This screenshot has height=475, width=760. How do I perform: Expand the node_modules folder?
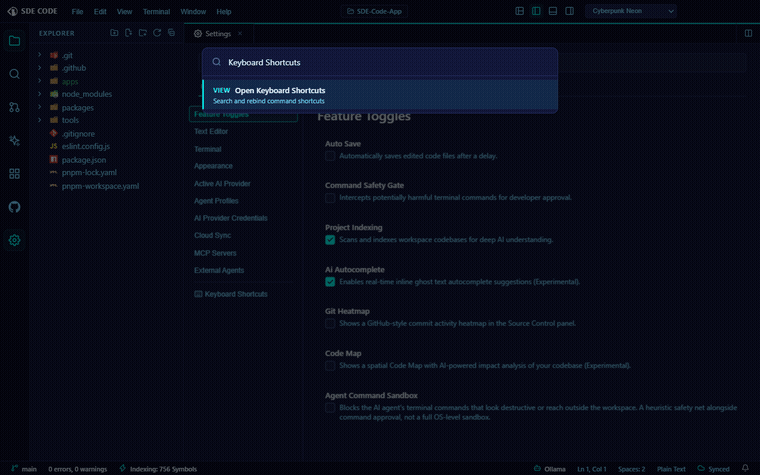(40, 94)
